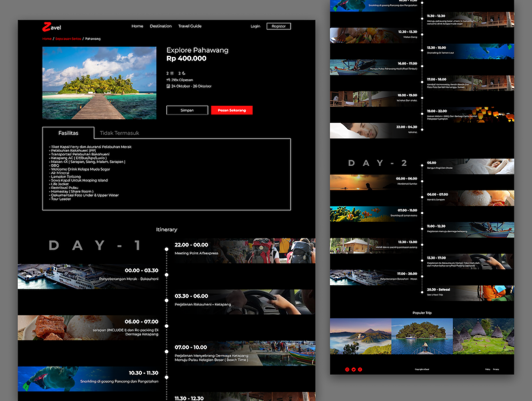Open the Twitter footer icon
532x401 pixels.
(354, 369)
